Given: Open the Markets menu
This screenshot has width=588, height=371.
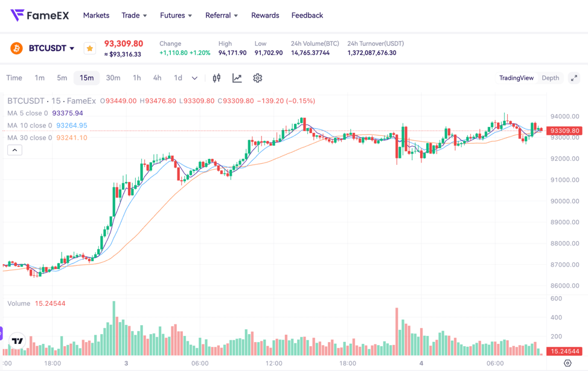Looking at the screenshot, I should (x=96, y=15).
